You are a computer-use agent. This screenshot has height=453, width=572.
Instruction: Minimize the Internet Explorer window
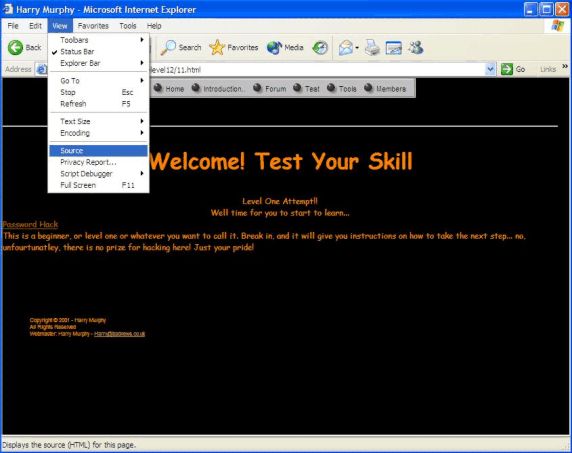point(530,9)
